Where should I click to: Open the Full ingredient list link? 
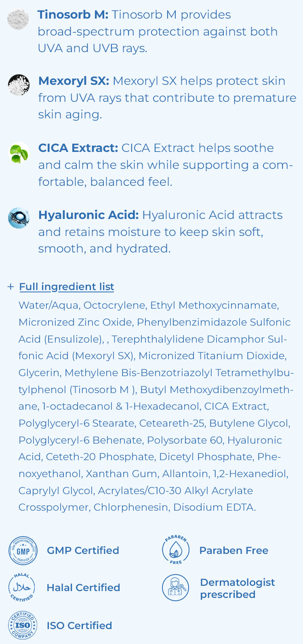click(x=67, y=287)
